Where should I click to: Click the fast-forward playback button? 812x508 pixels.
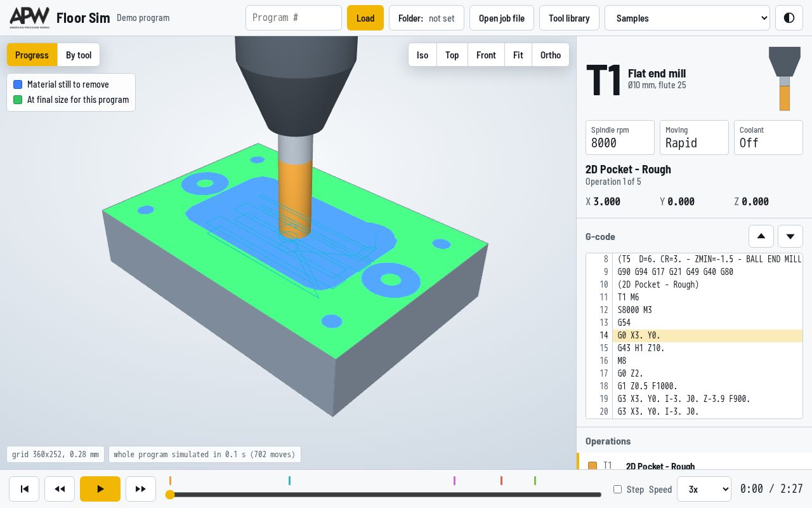pos(141,489)
